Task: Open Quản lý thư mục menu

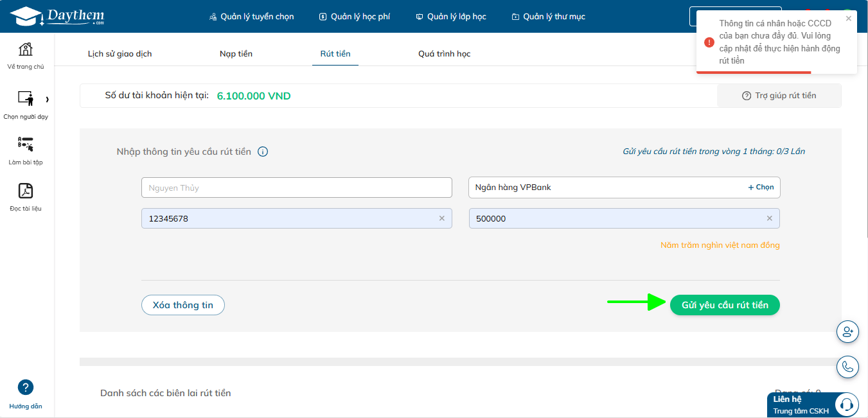Action: tap(549, 17)
